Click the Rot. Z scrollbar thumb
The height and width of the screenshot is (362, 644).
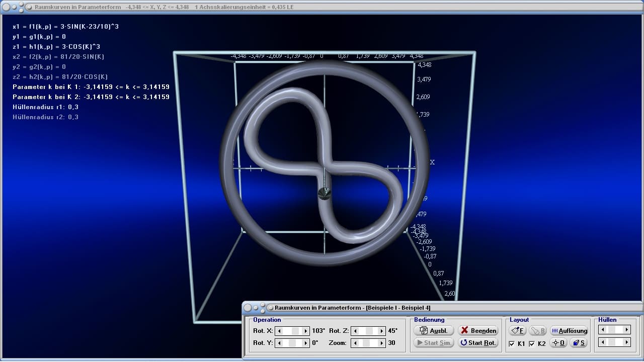click(x=369, y=331)
